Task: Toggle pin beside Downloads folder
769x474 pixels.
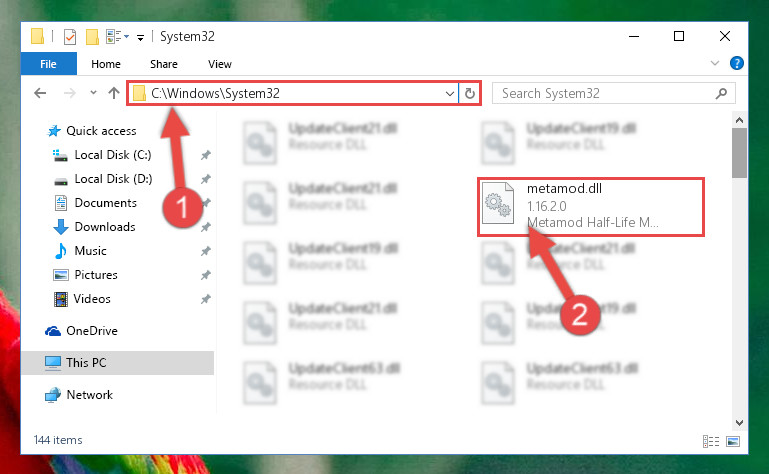Action: [205, 227]
